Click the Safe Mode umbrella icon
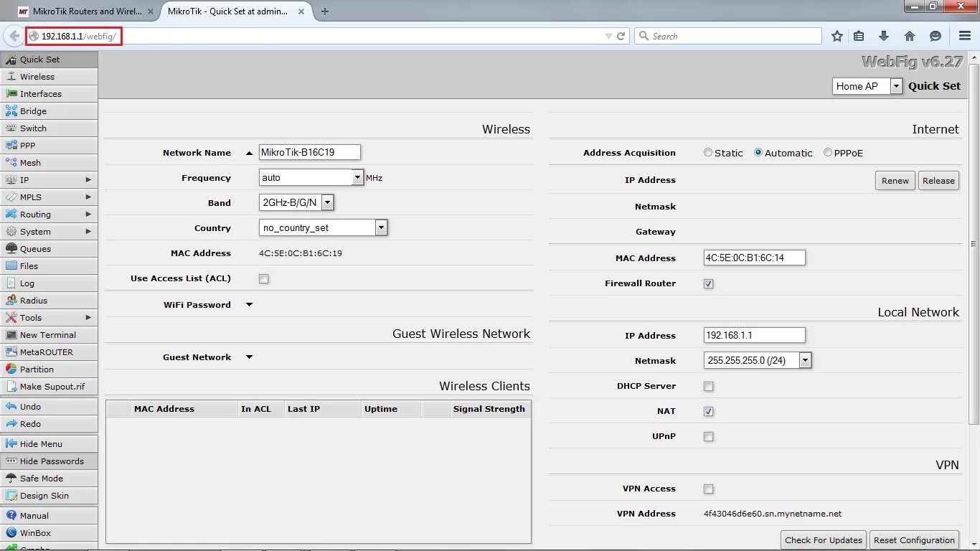The width and height of the screenshot is (980, 551). click(11, 479)
